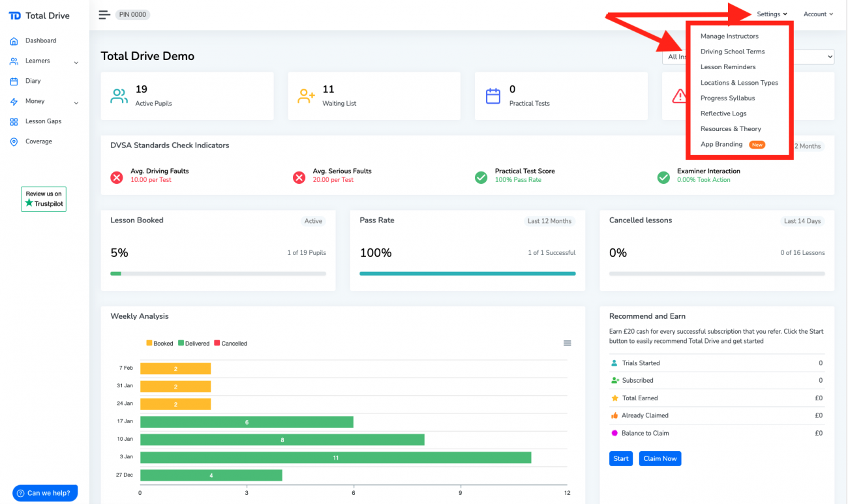Select Manage Instructors from Settings menu
848x504 pixels.
coord(729,37)
